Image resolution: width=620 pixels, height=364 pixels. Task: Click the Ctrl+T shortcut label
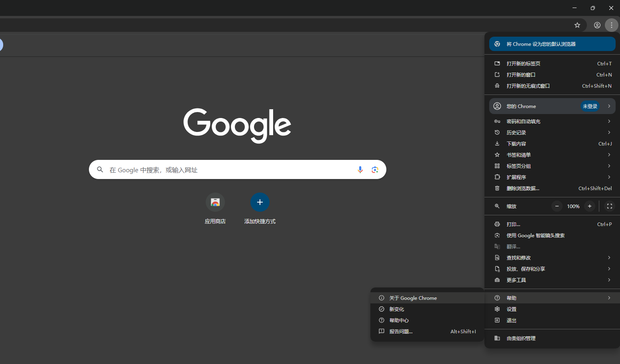[604, 63]
